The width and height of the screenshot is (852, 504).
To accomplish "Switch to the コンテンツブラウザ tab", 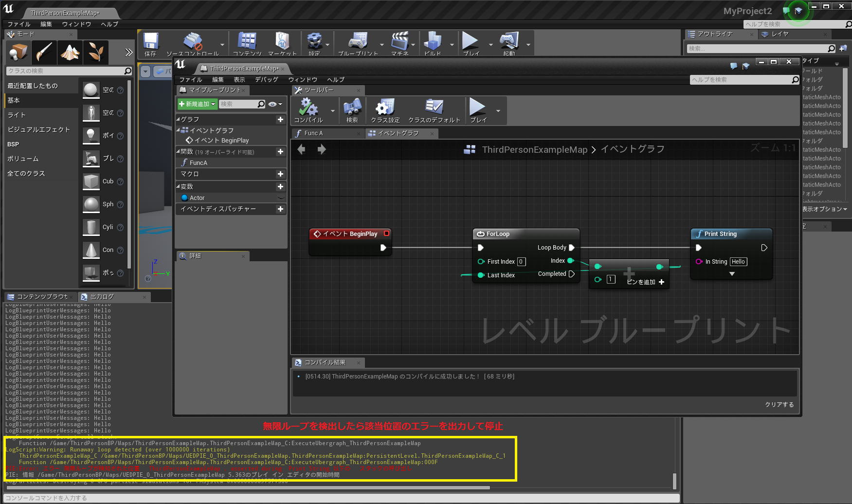I will (40, 297).
